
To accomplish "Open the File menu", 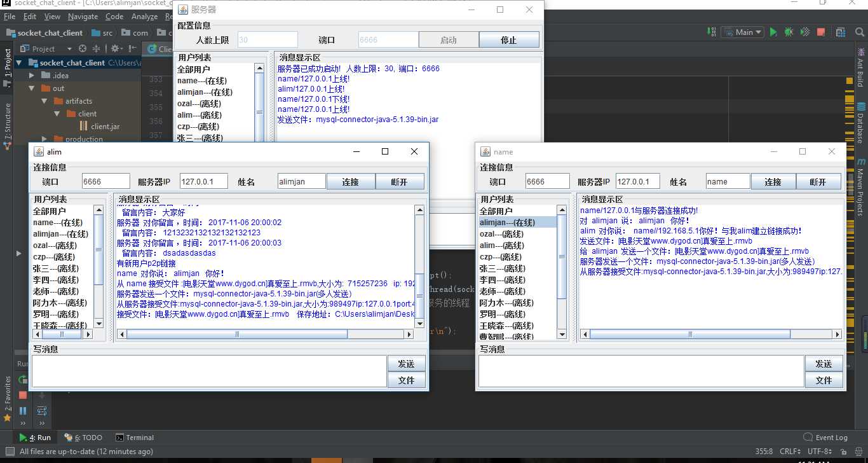I will tap(10, 17).
